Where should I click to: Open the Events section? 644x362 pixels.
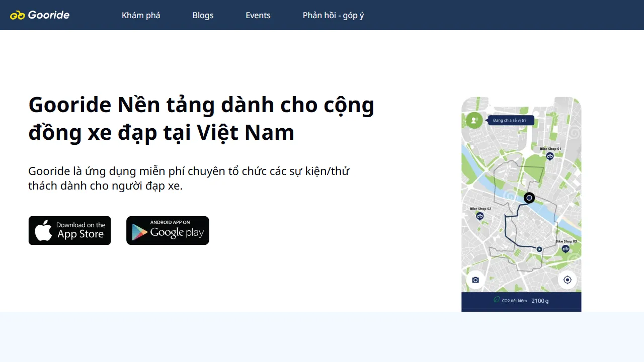click(x=258, y=15)
